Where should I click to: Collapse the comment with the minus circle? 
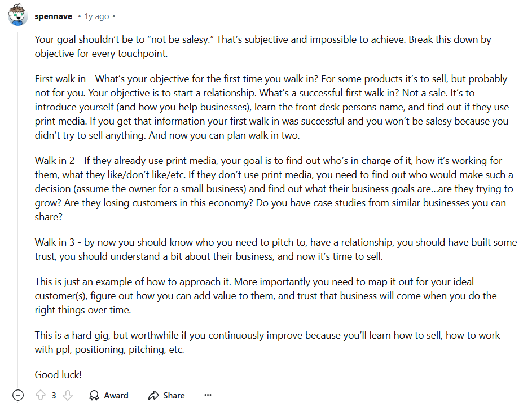tap(18, 395)
